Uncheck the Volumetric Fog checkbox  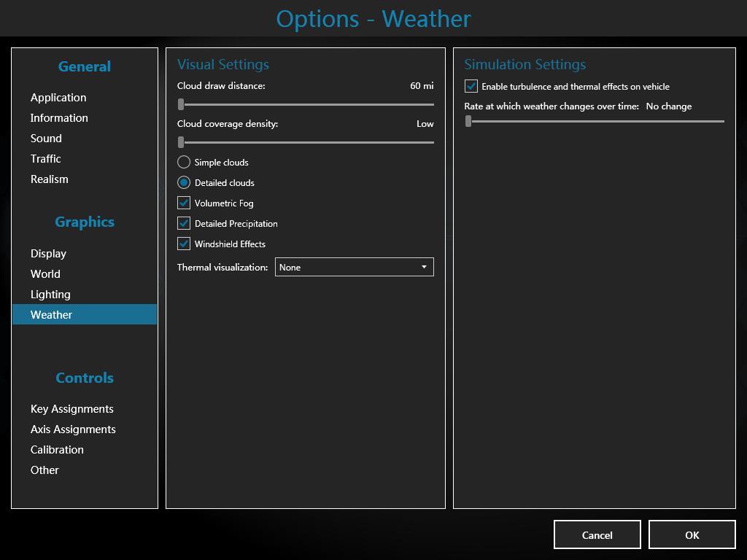[x=184, y=203]
